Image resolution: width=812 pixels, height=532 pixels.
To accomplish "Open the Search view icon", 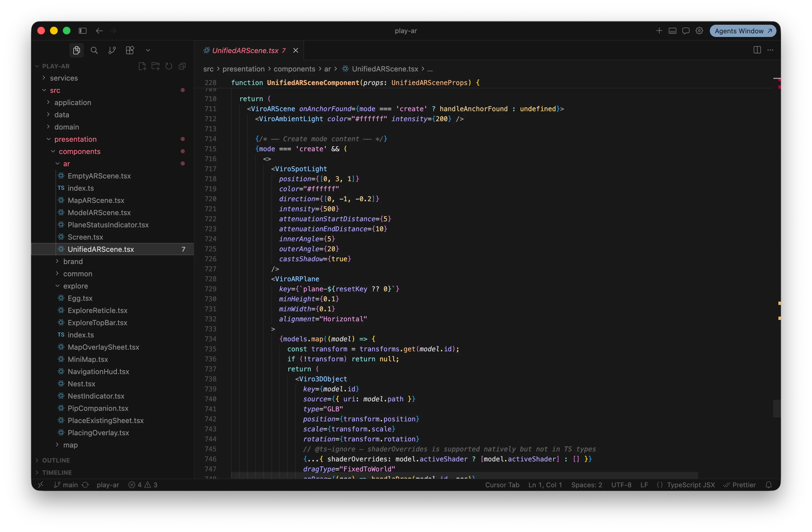I will (x=94, y=50).
